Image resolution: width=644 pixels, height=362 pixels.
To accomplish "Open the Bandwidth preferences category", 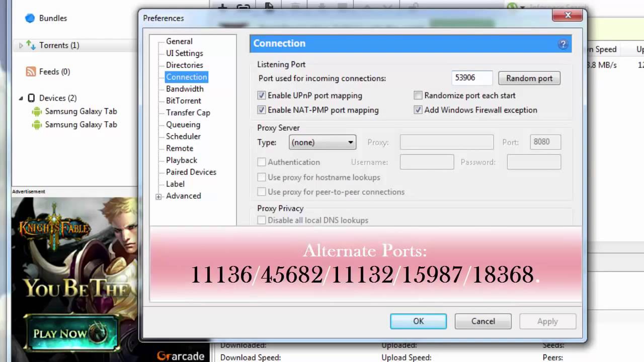I will 185,89.
